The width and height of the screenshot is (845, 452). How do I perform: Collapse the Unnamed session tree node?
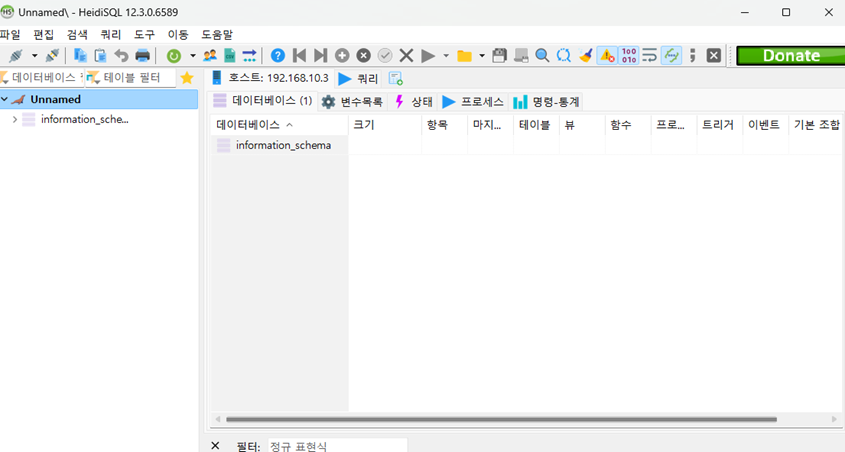pos(4,99)
